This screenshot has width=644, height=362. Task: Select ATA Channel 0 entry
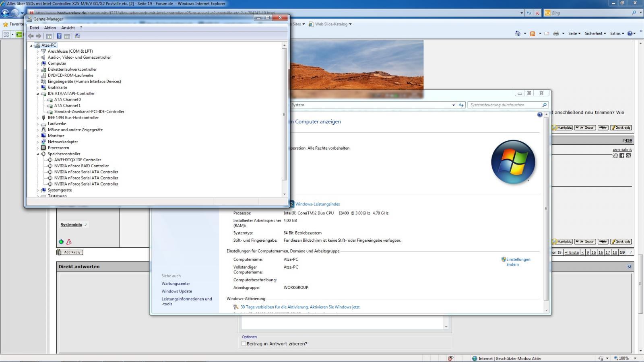67,99
